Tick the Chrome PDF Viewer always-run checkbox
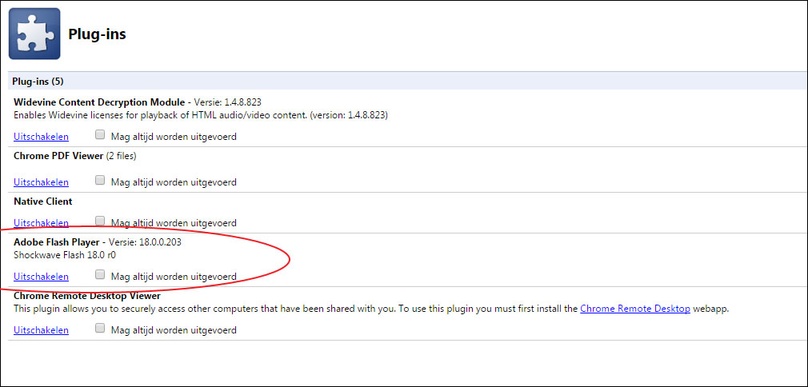808x387 pixels. [x=100, y=180]
